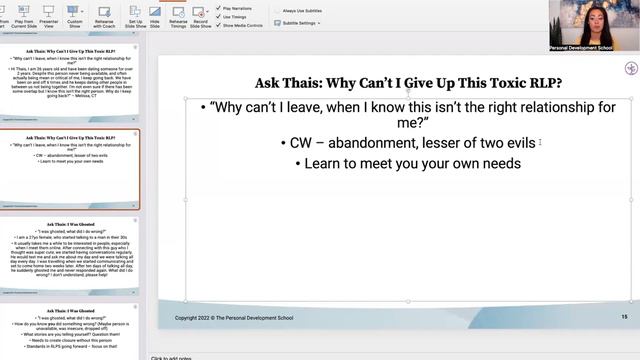Click the top-left handle of the text box

[x=186, y=98]
